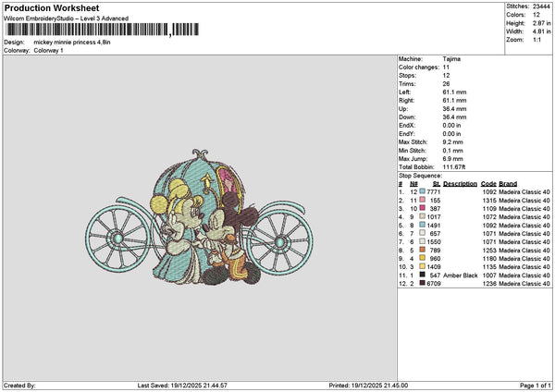The height and width of the screenshot is (392, 555).
Task: Click the Machine value 'Tajima'
Action: point(451,59)
